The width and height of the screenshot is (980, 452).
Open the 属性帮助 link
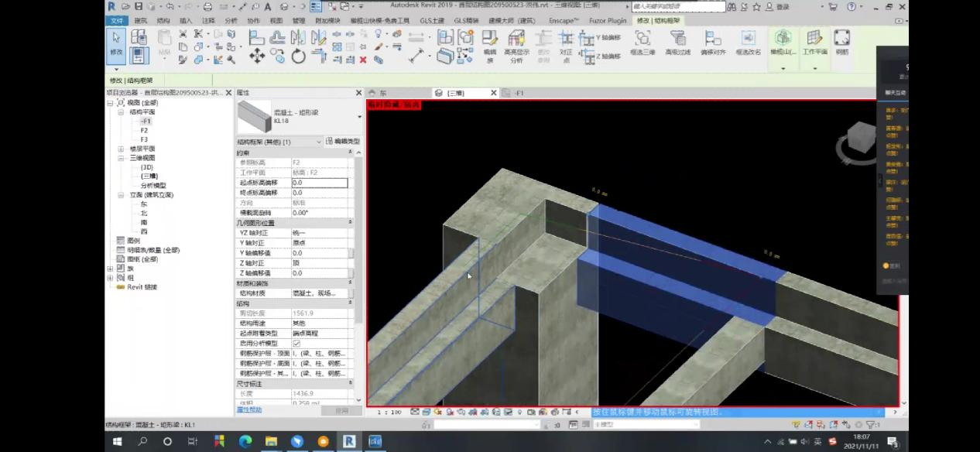pos(249,409)
